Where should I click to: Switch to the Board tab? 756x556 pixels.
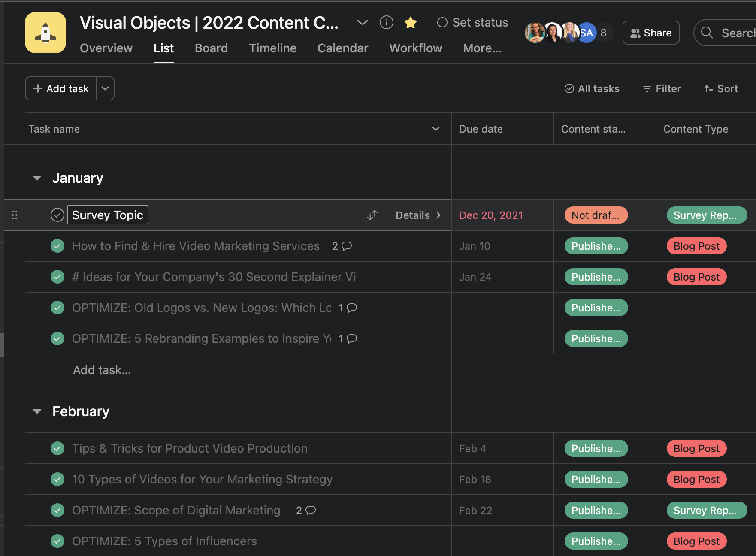(x=211, y=48)
